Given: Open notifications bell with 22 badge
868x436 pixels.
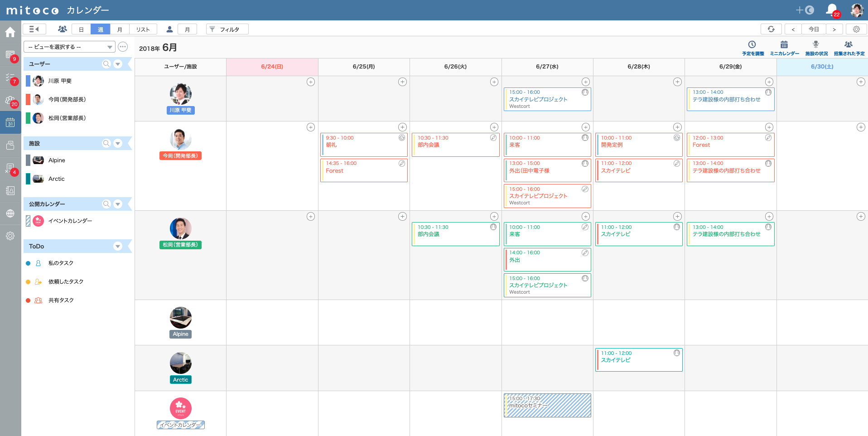Looking at the screenshot, I should [832, 10].
